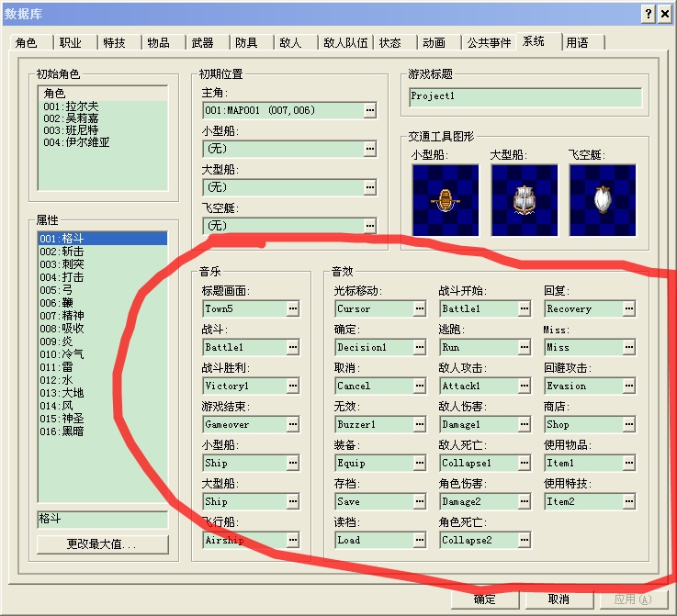Choose the 大型船 vehicle graphic
The height and width of the screenshot is (616, 677).
coord(525,200)
